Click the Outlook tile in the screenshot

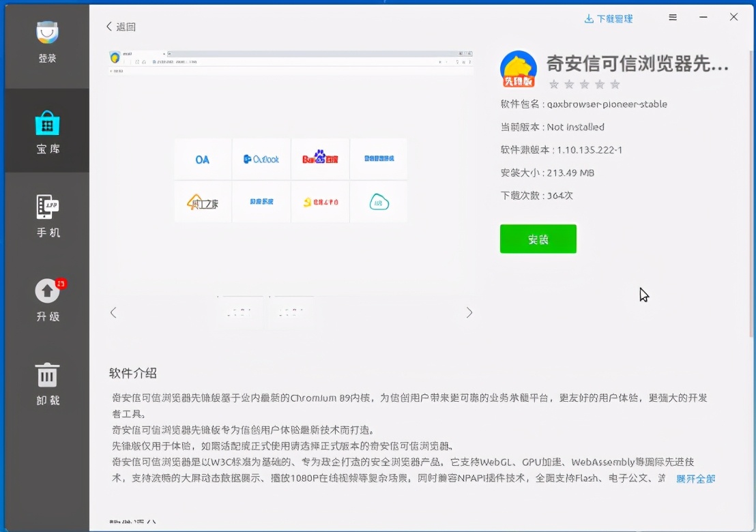261,160
